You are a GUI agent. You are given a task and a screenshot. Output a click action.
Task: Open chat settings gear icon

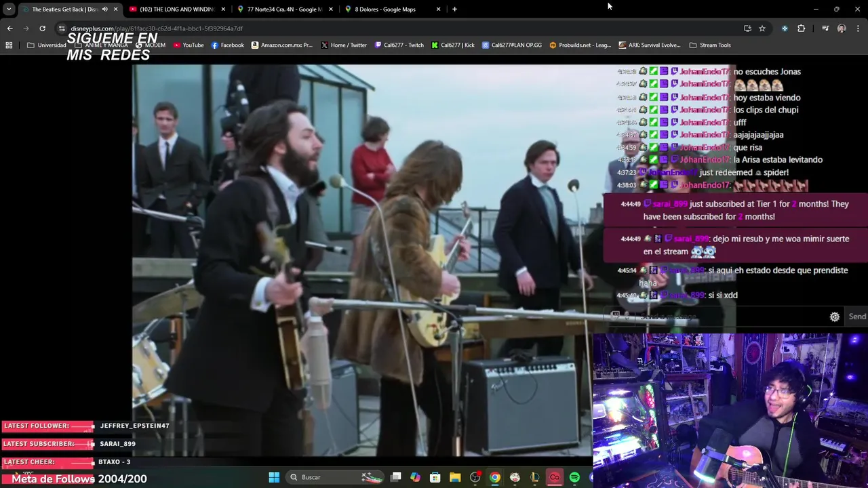click(835, 317)
